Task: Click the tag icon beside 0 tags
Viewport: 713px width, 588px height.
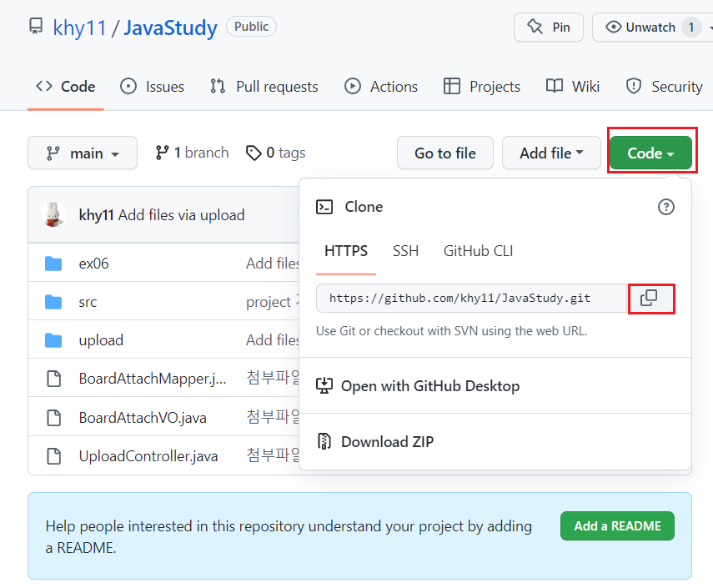Action: (254, 153)
